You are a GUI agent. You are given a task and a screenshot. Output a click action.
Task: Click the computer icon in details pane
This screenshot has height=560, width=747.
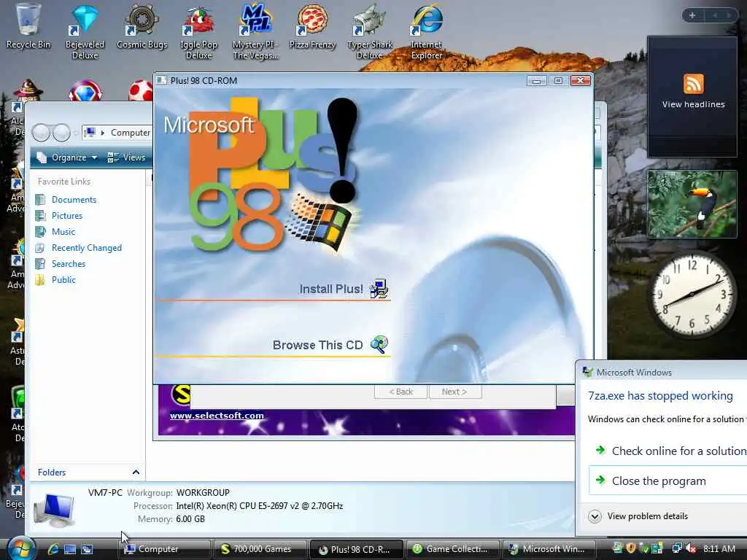(54, 510)
